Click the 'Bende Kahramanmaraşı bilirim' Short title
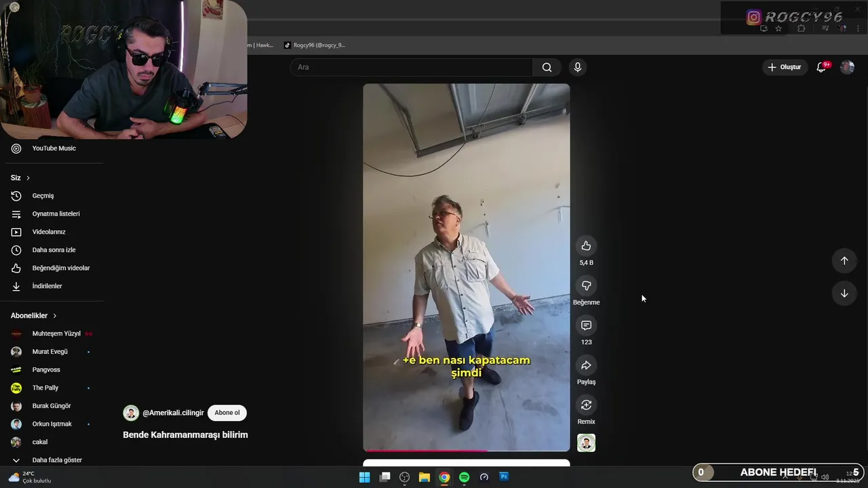The height and width of the screenshot is (488, 868). tap(185, 435)
